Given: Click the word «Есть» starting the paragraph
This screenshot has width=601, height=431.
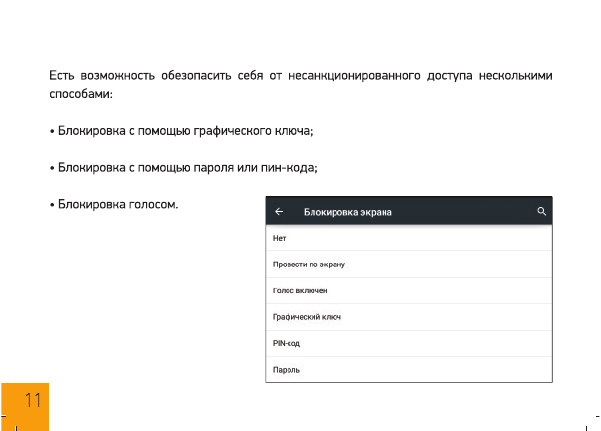Looking at the screenshot, I should tap(61, 76).
